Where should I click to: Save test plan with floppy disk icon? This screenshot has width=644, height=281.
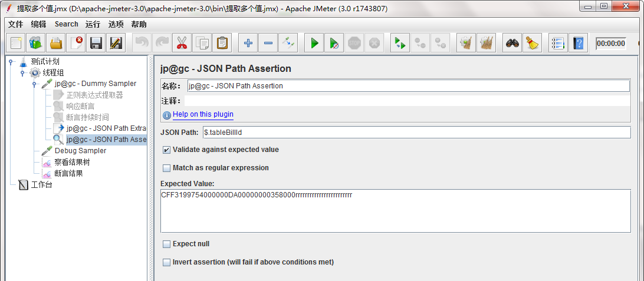click(x=96, y=42)
